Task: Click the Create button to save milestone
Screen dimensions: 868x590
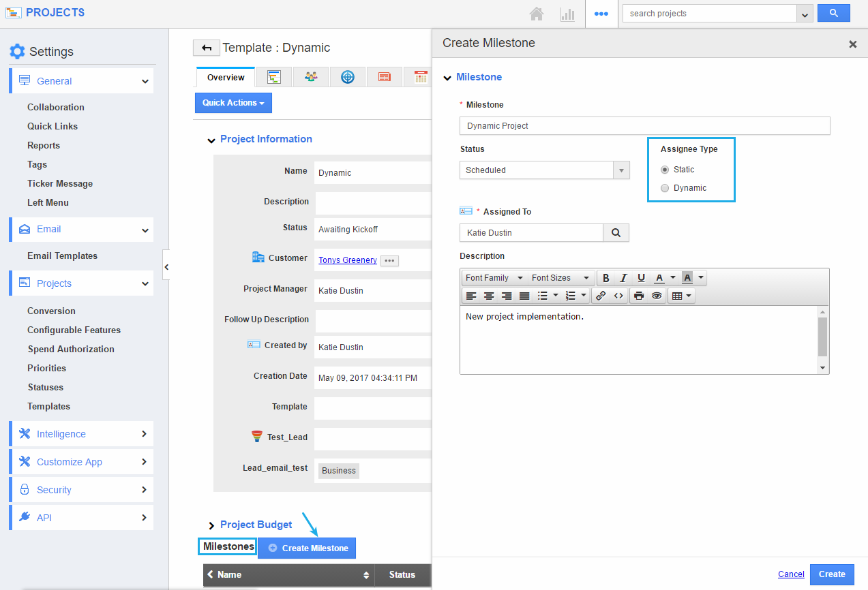Action: [x=831, y=574]
